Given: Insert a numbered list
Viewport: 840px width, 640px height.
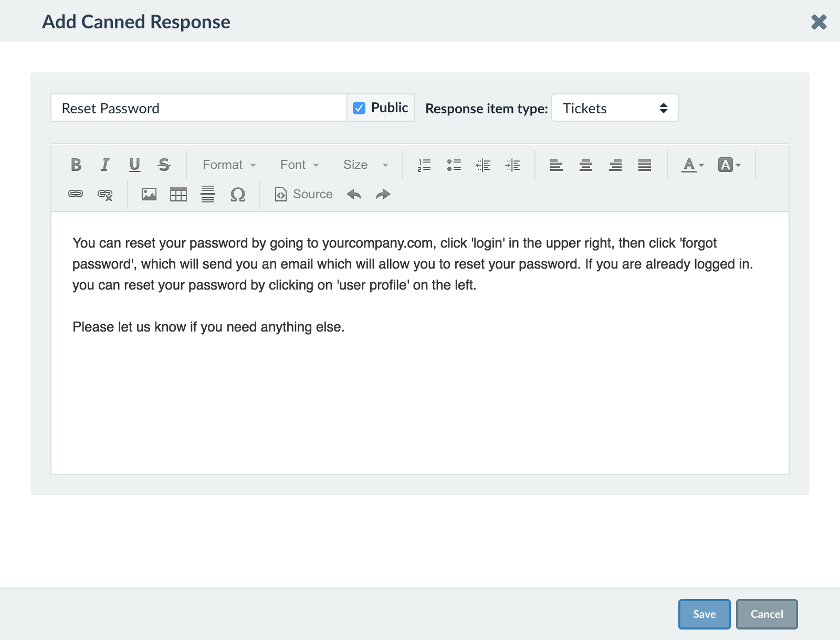Looking at the screenshot, I should tap(424, 165).
